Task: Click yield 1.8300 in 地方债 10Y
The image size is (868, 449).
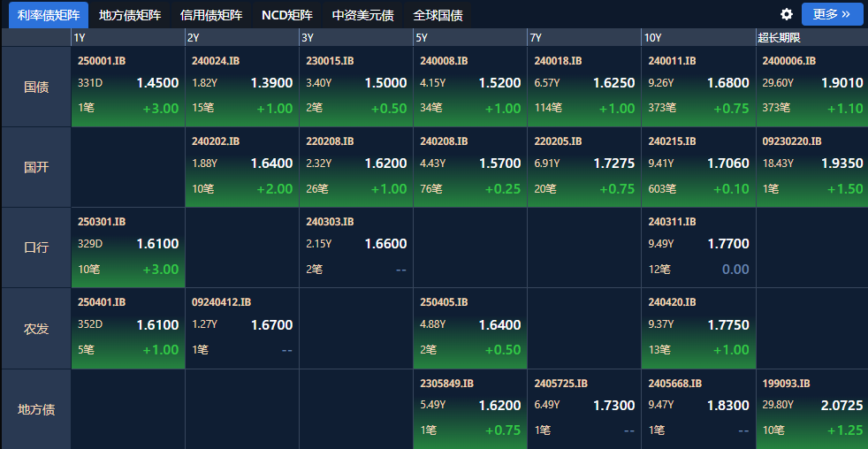Action: (x=728, y=406)
